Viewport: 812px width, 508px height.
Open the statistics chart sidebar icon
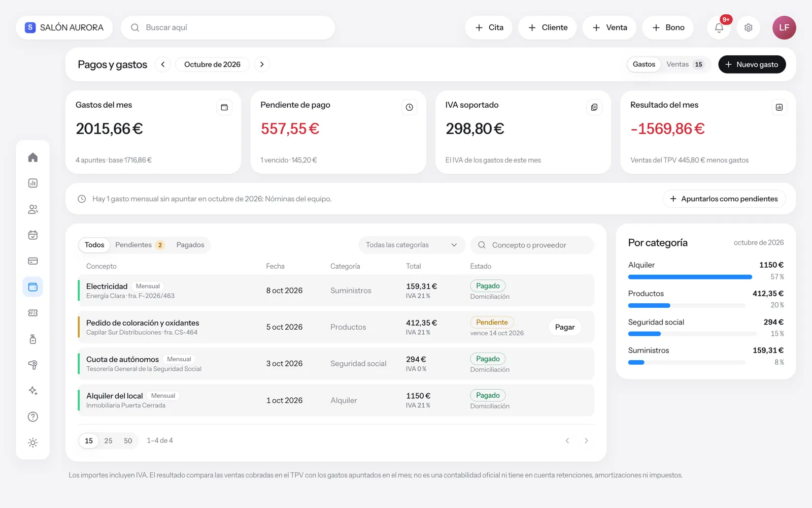click(x=33, y=183)
